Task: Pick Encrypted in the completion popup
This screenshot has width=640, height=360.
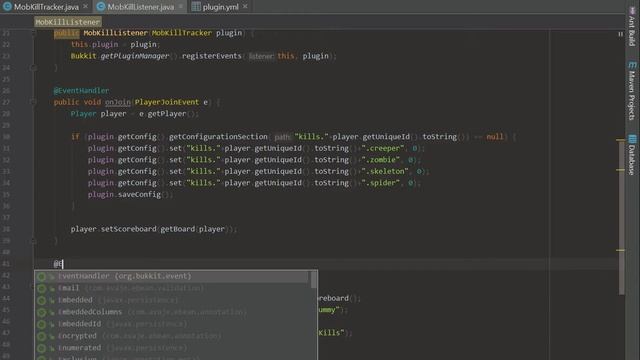Action: pos(172,336)
